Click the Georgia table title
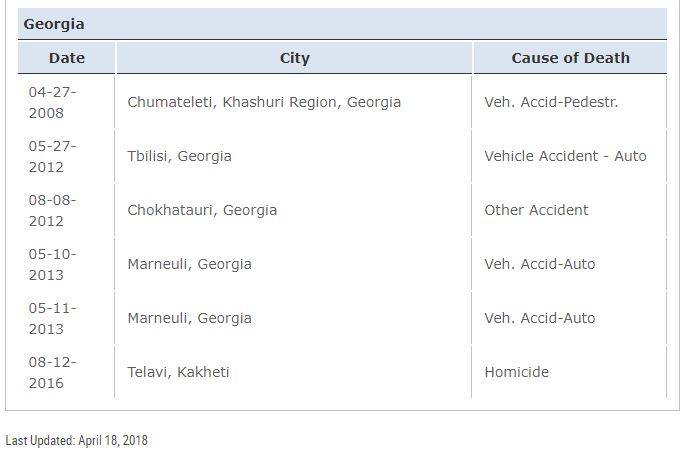Screen dimensions: 685x454 click(54, 24)
